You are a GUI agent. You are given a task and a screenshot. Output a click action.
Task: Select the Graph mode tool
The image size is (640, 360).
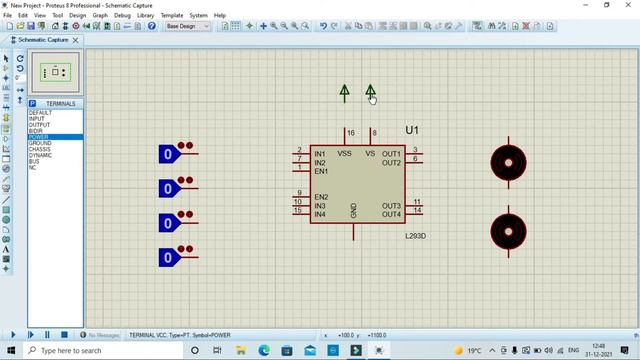pos(6,149)
